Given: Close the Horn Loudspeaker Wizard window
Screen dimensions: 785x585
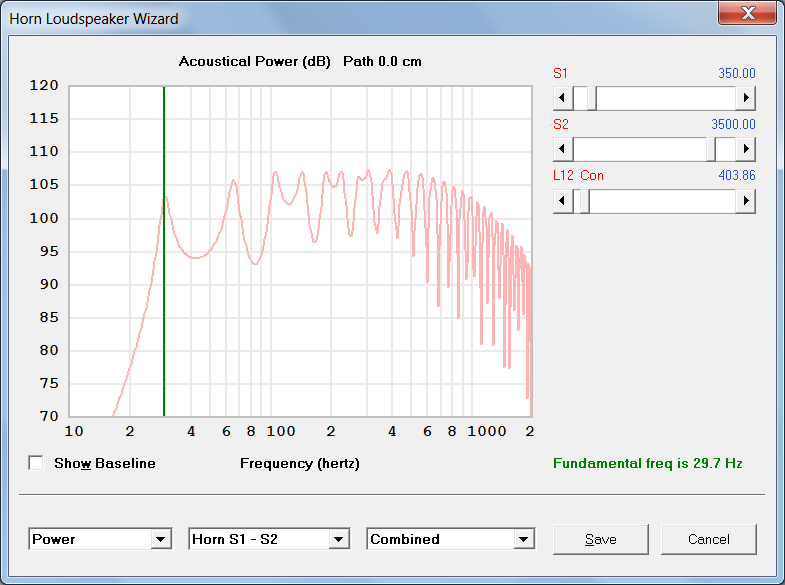Looking at the screenshot, I should point(747,13).
